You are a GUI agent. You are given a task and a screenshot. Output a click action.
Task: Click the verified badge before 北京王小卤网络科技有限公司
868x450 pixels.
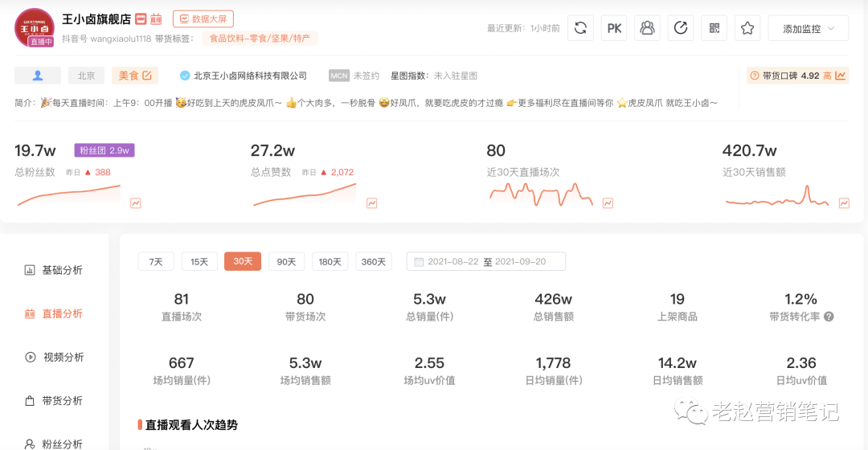point(185,76)
